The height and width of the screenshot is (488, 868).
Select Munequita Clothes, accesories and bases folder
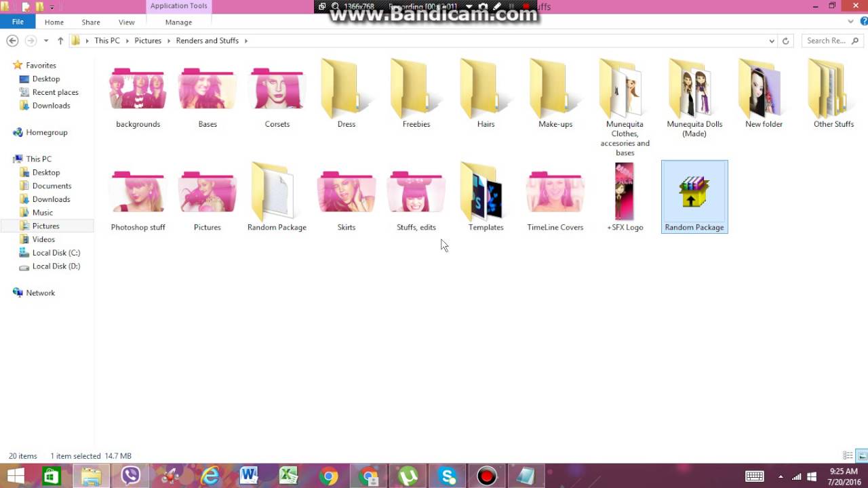click(625, 108)
